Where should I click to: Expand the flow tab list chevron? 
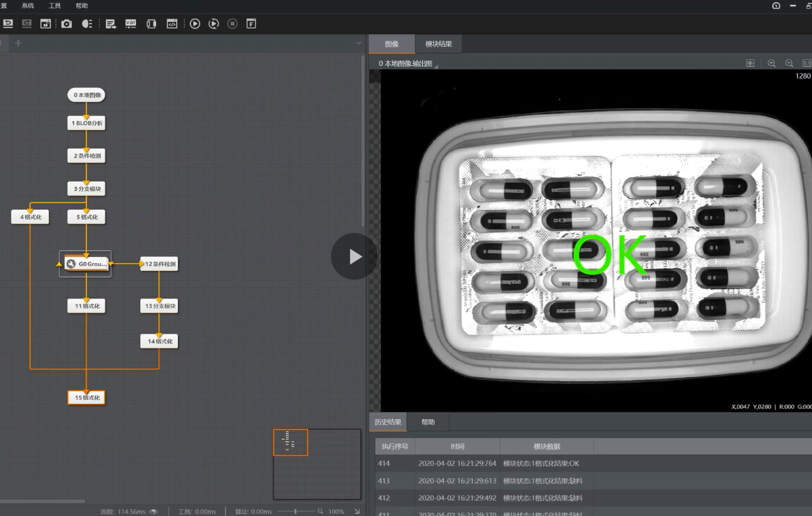click(358, 43)
